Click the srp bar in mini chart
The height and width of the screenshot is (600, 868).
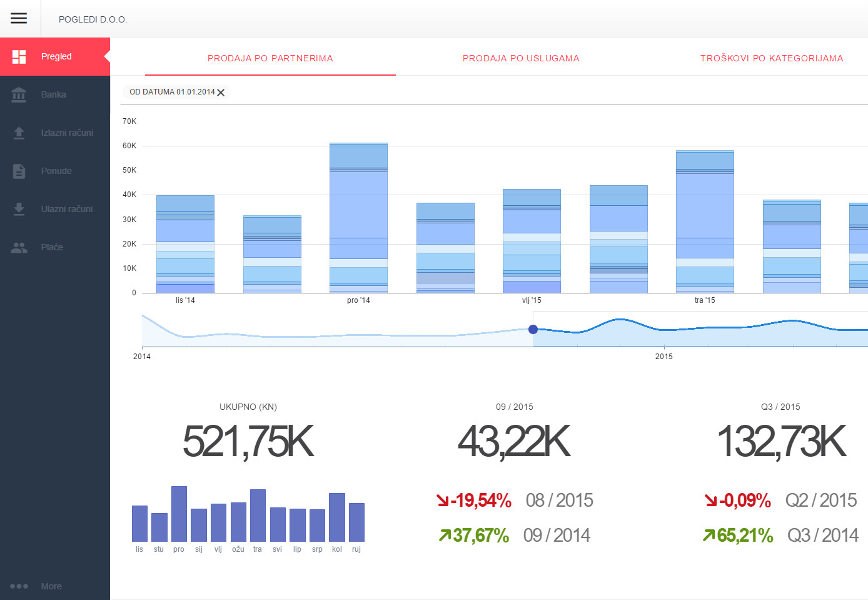317,526
